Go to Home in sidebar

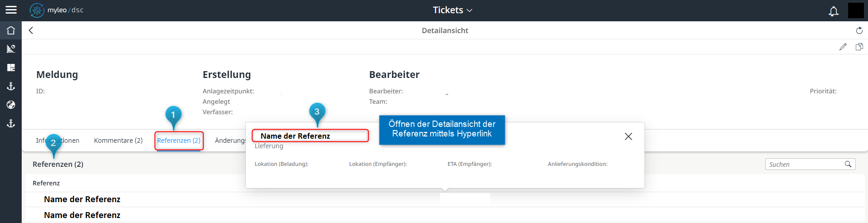pos(11,30)
